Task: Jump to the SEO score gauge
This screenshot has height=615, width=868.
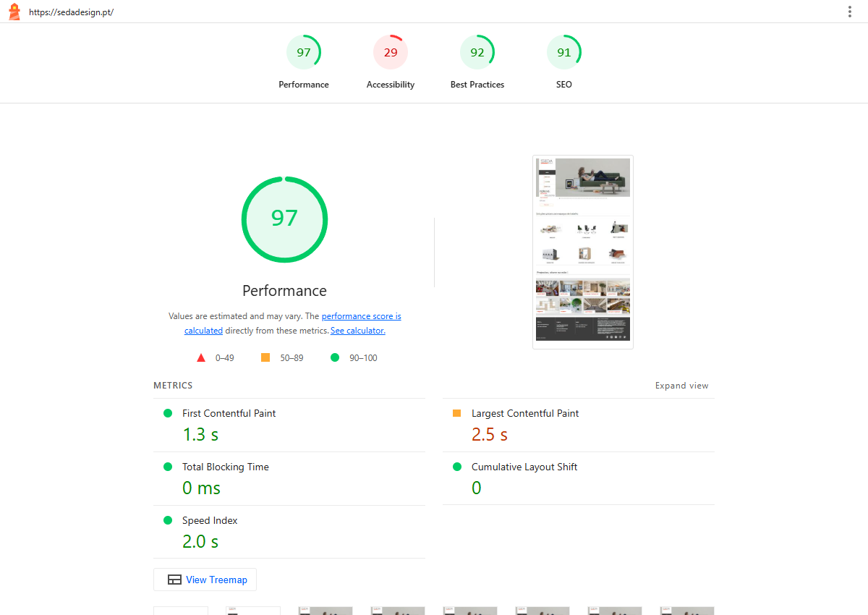Action: point(564,62)
